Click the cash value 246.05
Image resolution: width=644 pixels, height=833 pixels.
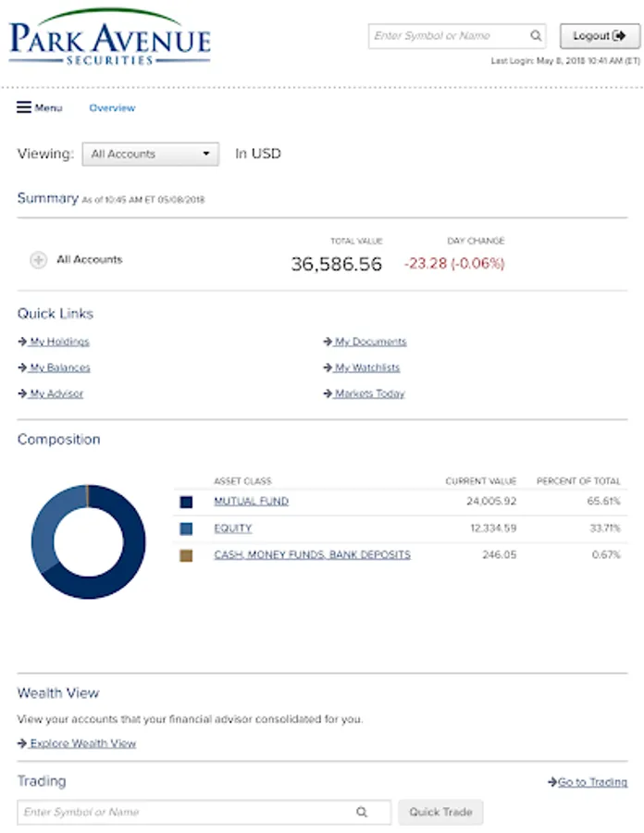click(499, 554)
